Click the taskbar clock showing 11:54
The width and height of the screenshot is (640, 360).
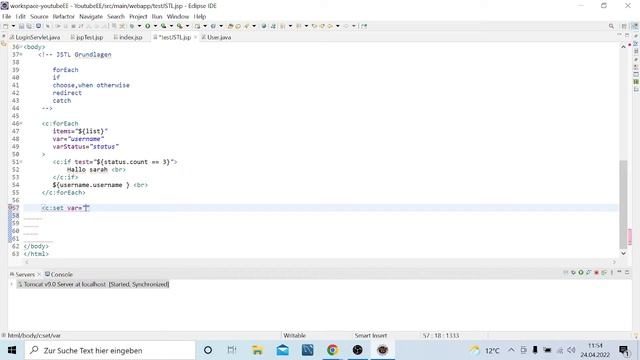(x=595, y=350)
